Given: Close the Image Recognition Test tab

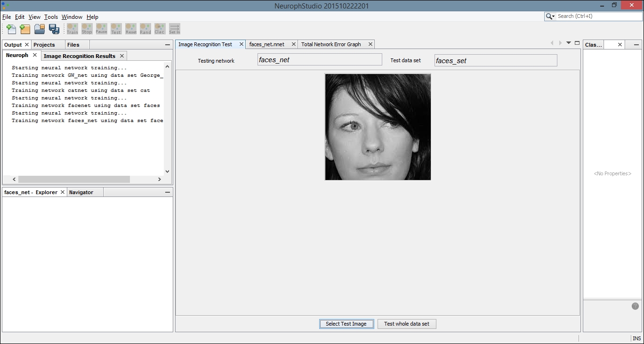Looking at the screenshot, I should pos(241,44).
